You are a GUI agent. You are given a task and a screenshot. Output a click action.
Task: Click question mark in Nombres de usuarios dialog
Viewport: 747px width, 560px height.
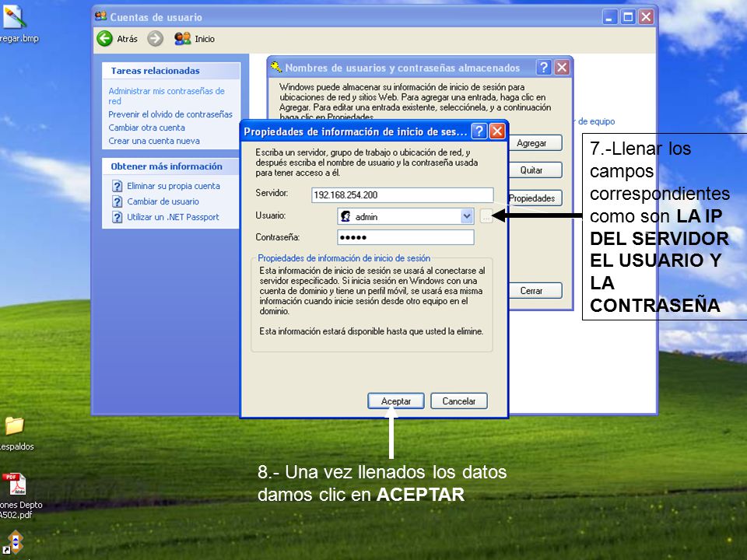tap(544, 67)
